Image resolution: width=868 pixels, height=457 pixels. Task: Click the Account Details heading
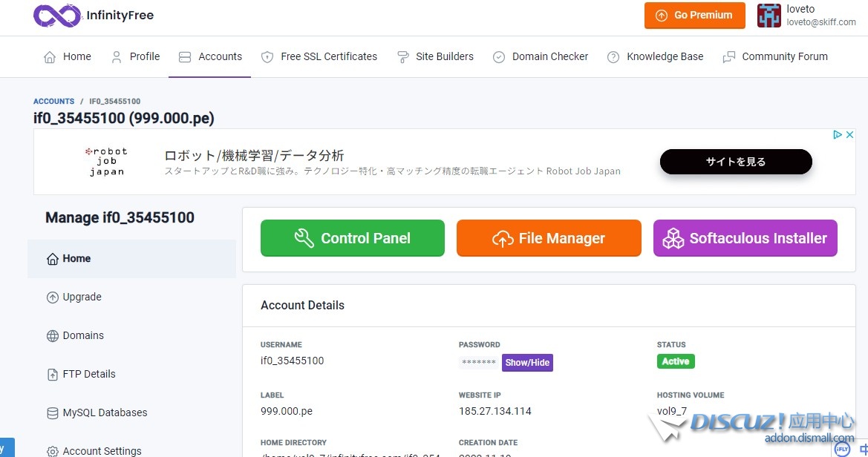pyautogui.click(x=302, y=306)
